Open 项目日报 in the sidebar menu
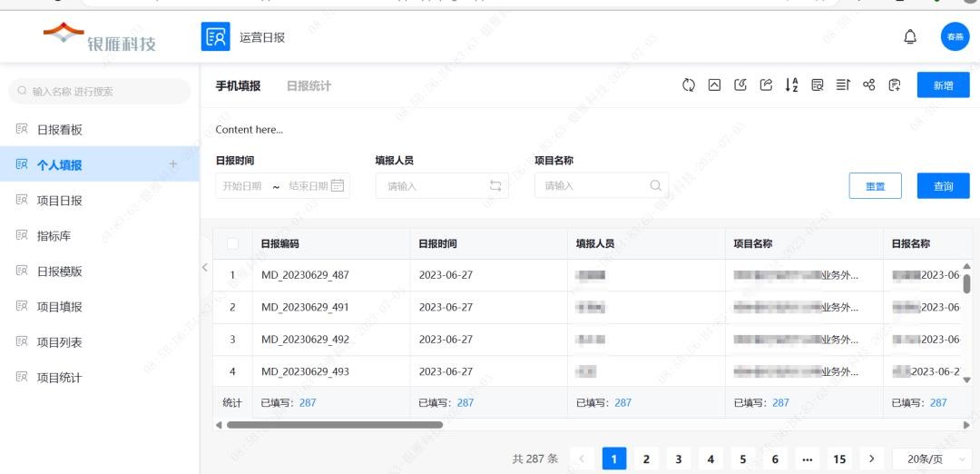Screen dimensions: 980x474 [x=60, y=201]
